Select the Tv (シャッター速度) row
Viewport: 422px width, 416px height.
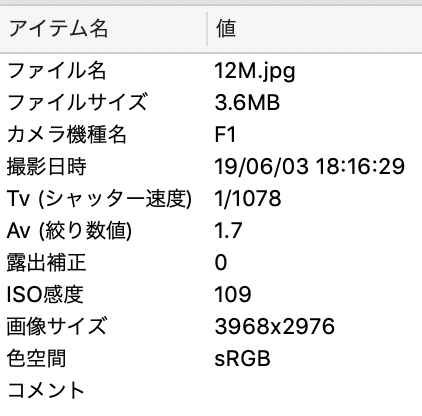point(211,199)
